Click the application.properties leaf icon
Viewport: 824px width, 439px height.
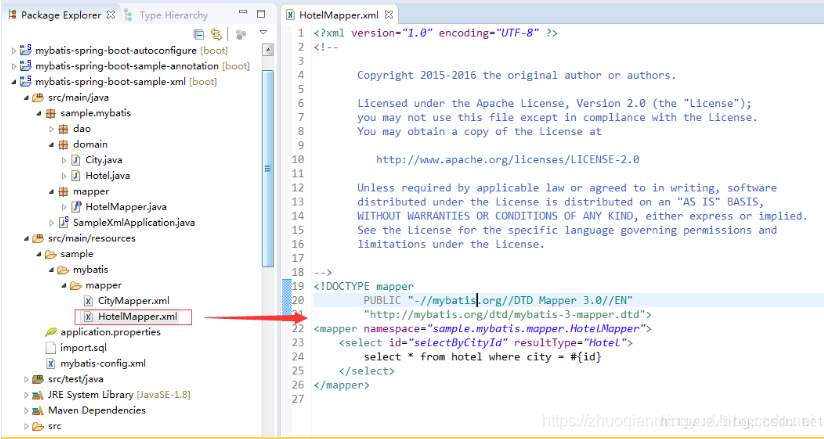pos(50,332)
